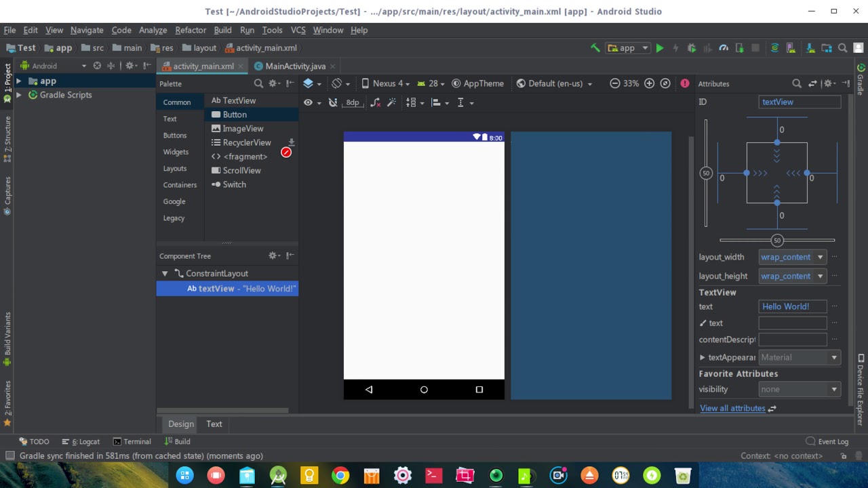
Task: Click the vertical bias slider handle
Action: pos(706,173)
